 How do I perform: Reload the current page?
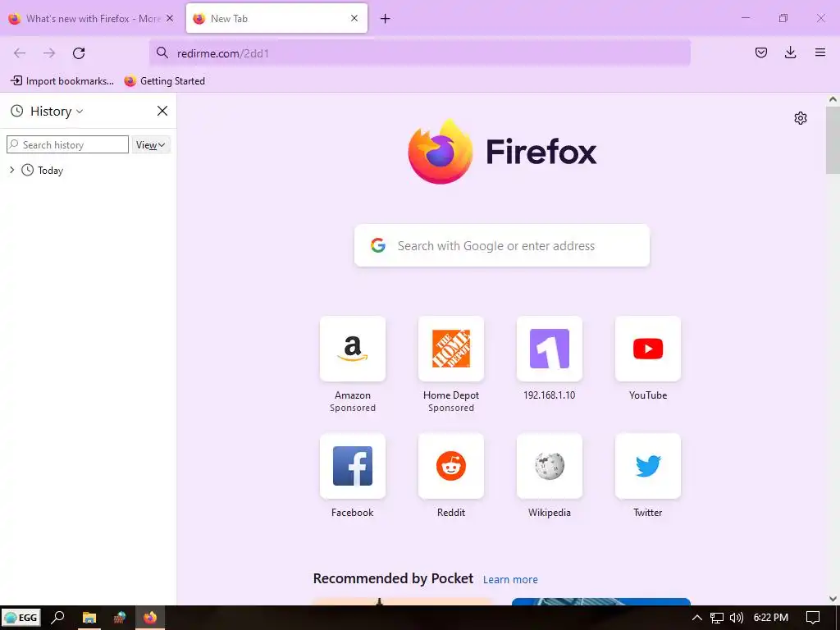click(x=79, y=53)
